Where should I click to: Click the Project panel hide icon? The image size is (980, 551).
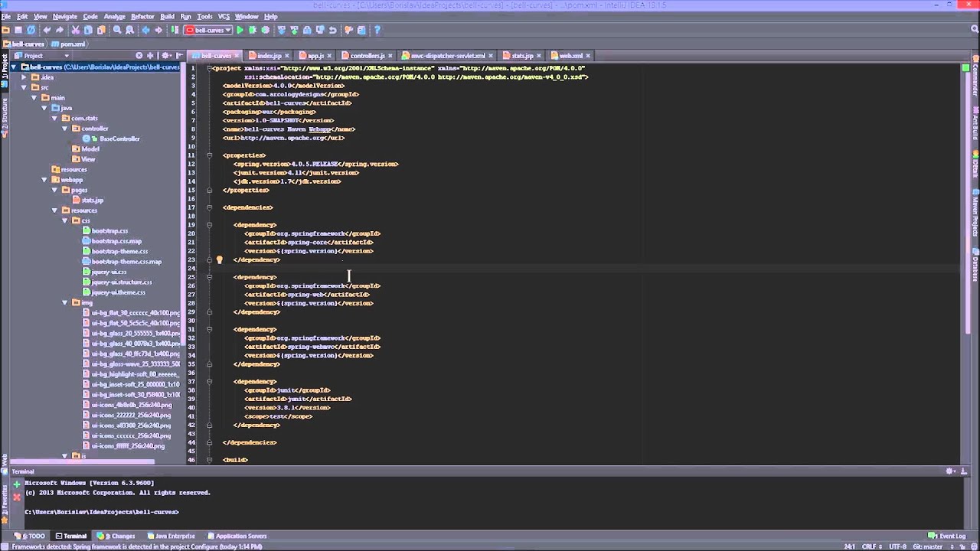tap(179, 55)
